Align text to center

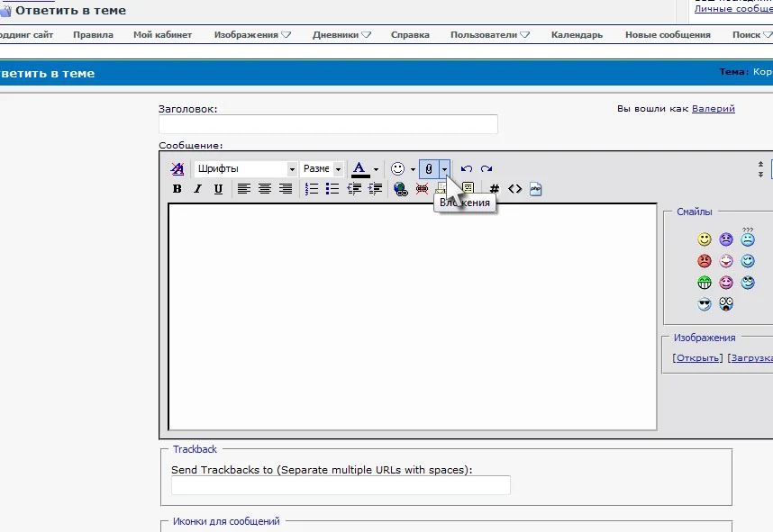coord(265,189)
